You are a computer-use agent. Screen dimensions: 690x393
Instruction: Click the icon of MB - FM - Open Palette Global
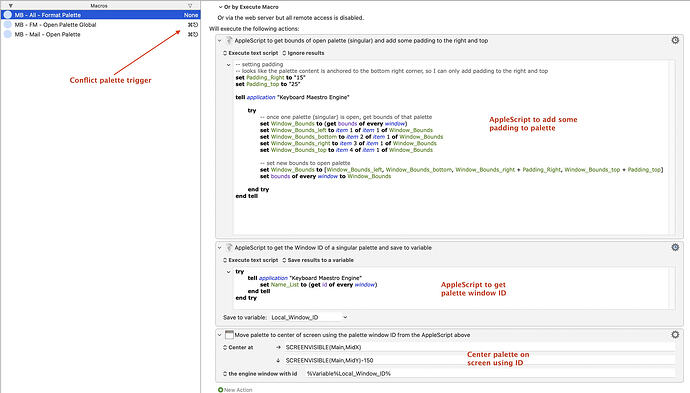(7, 25)
